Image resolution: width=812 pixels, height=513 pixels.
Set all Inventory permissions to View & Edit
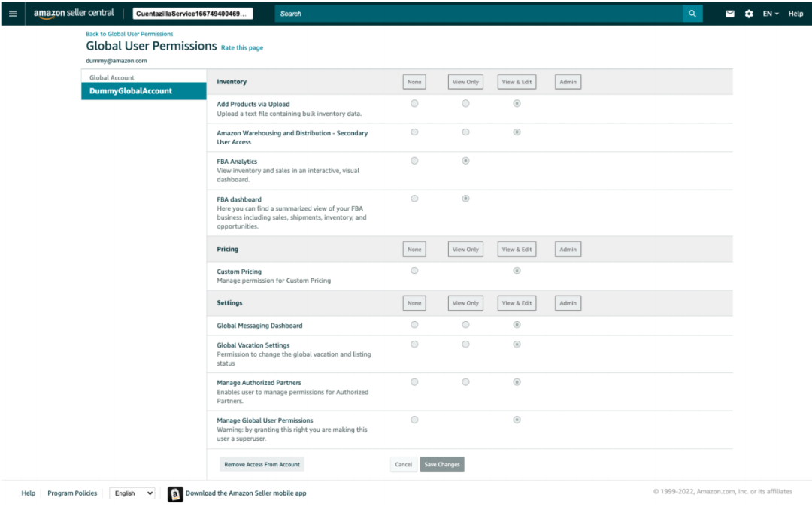click(x=517, y=82)
